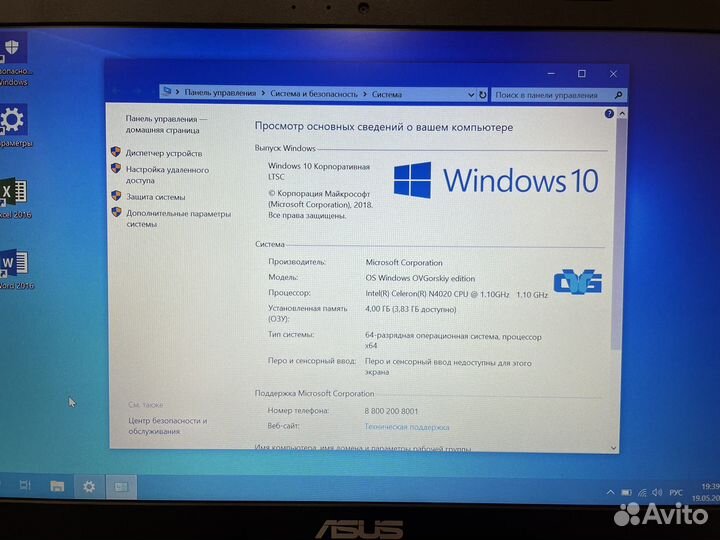Image resolution: width=720 pixels, height=540 pixels.
Task: Expand chevron after Система и безопасность
Action: [x=365, y=94]
